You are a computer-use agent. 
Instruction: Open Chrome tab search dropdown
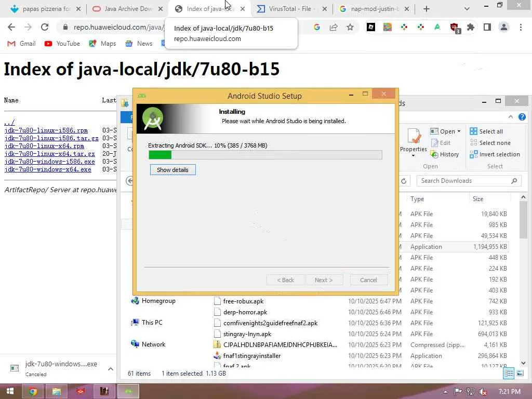467,9
